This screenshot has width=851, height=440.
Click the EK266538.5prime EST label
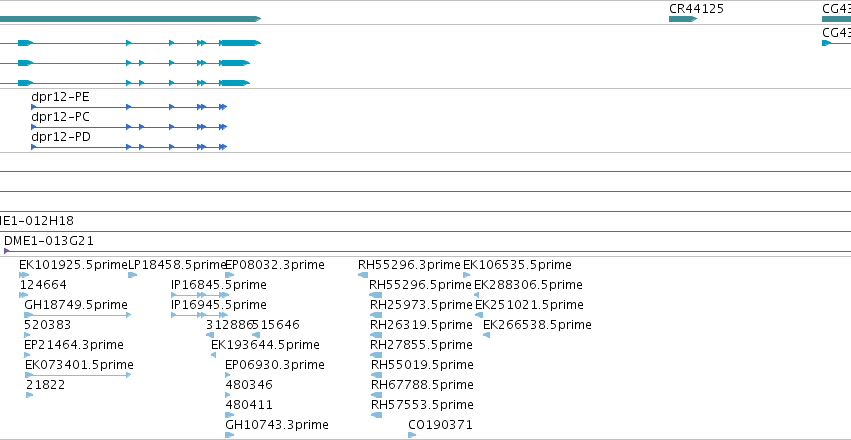537,325
